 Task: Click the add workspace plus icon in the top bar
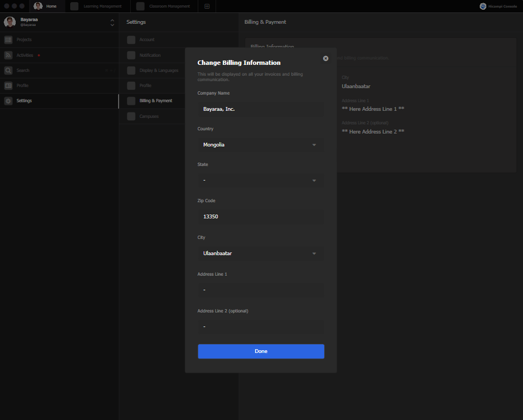coord(207,6)
